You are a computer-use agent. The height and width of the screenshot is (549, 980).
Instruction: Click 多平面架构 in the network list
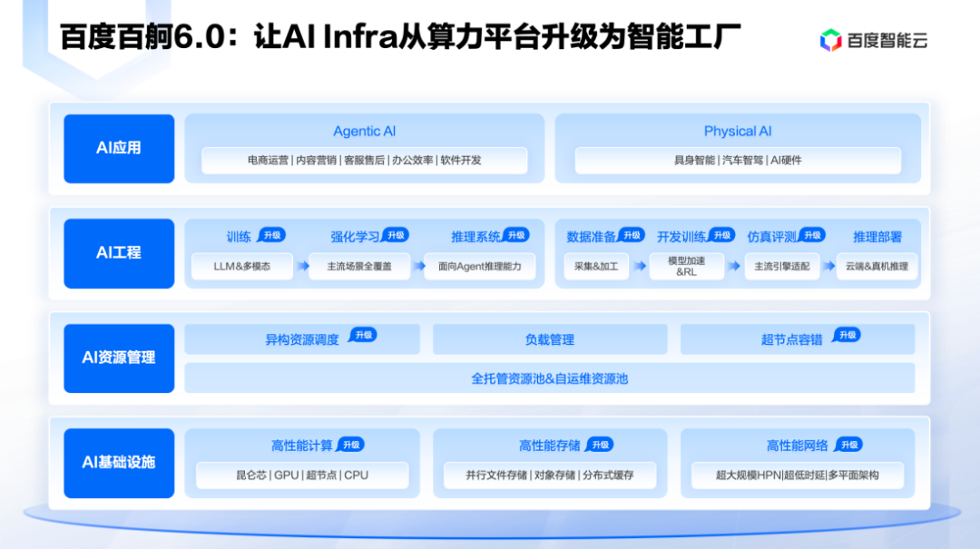pos(854,475)
